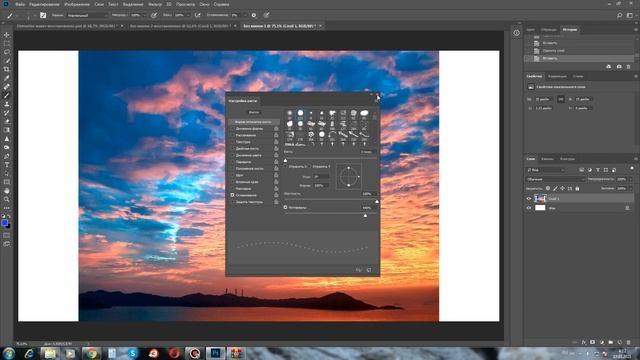Open Skype from the taskbar
The width and height of the screenshot is (640, 360).
(x=133, y=353)
